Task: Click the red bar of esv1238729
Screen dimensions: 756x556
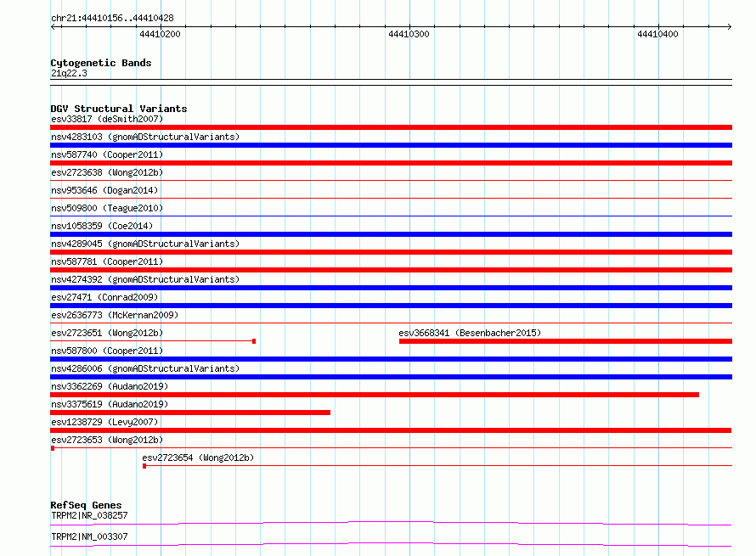Action: (x=391, y=430)
